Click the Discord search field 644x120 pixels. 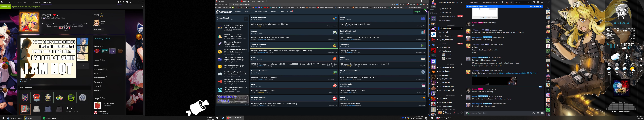point(522,2)
